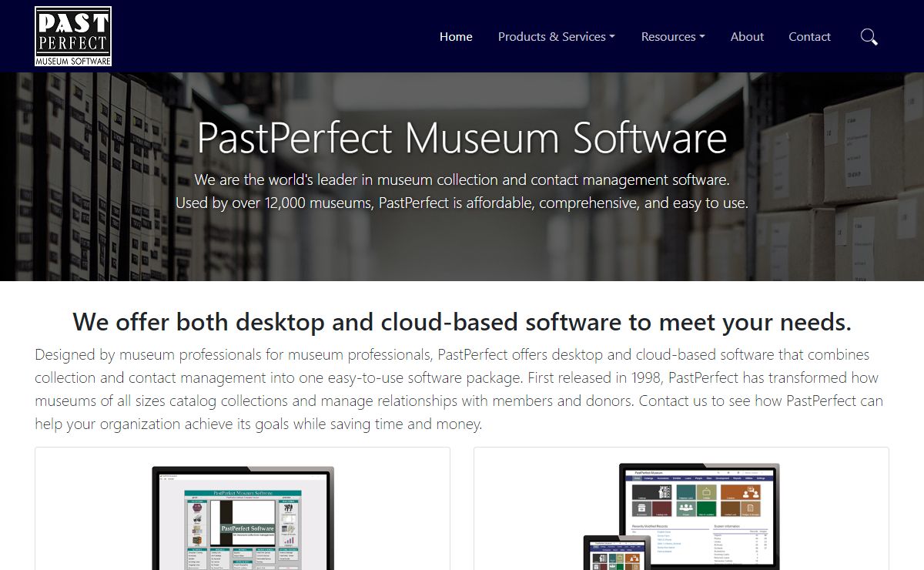
Task: Click the PastPerfect Museum Software hero title
Action: pyautogui.click(x=462, y=138)
